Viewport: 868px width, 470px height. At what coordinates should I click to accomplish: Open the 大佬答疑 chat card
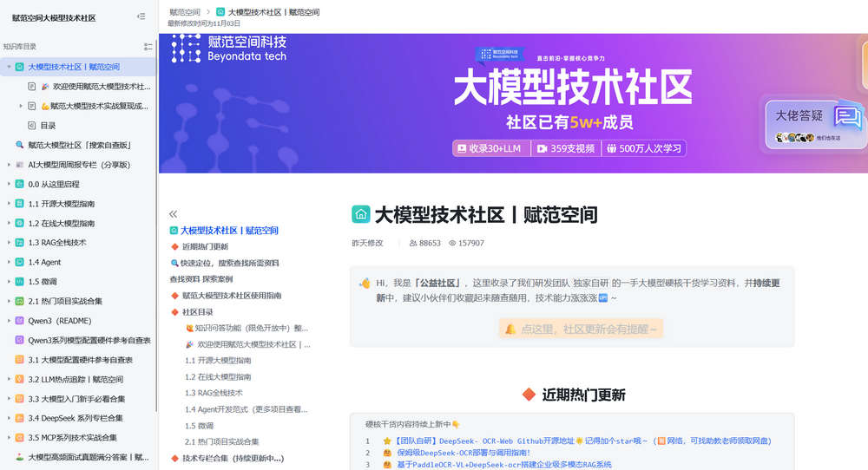click(x=814, y=124)
